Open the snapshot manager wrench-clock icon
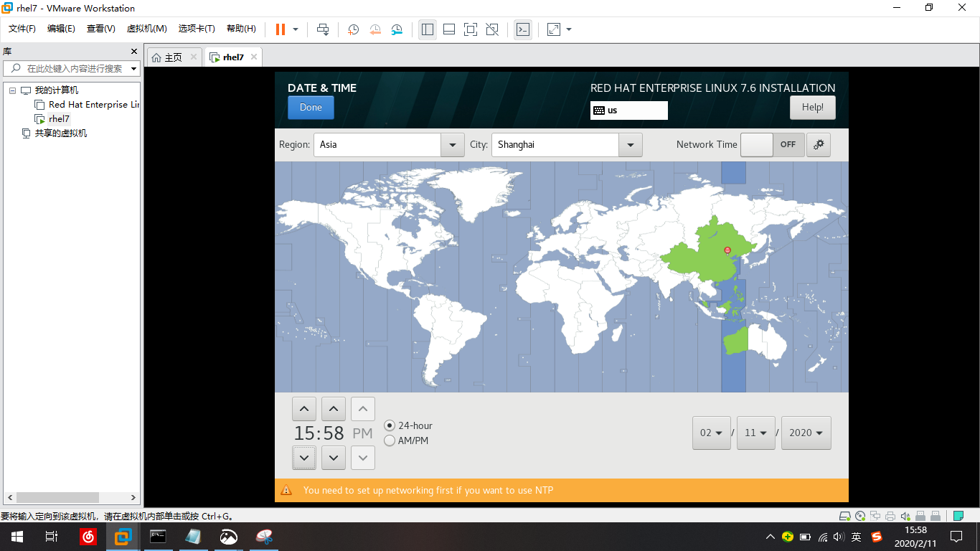Viewport: 980px width, 551px height. tap(397, 29)
